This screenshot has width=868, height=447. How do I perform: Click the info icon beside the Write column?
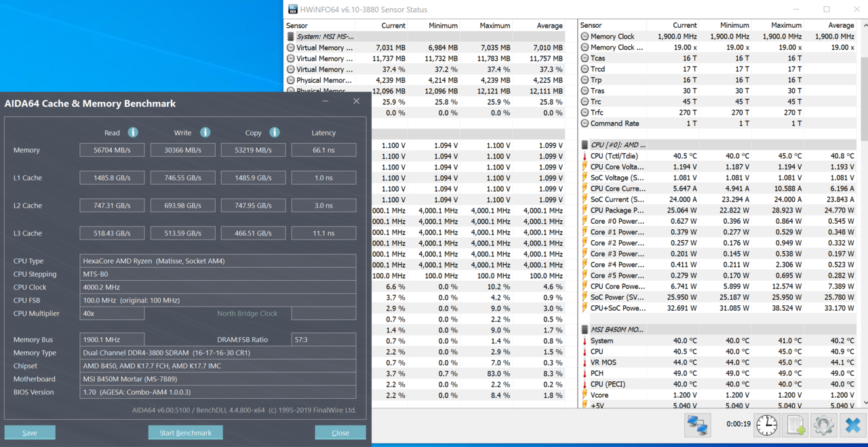coord(205,132)
